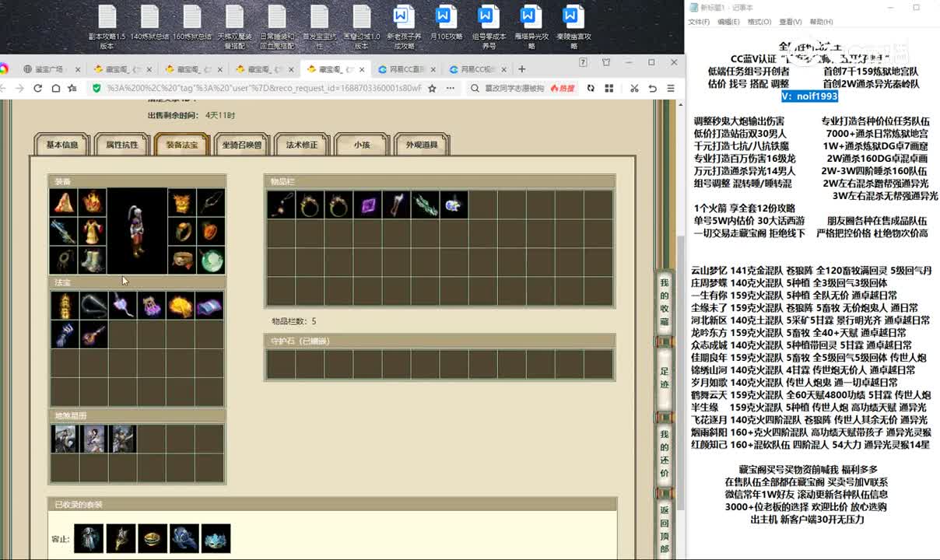
Task: Open Notepad 格式(O) menu
Action: (x=759, y=22)
